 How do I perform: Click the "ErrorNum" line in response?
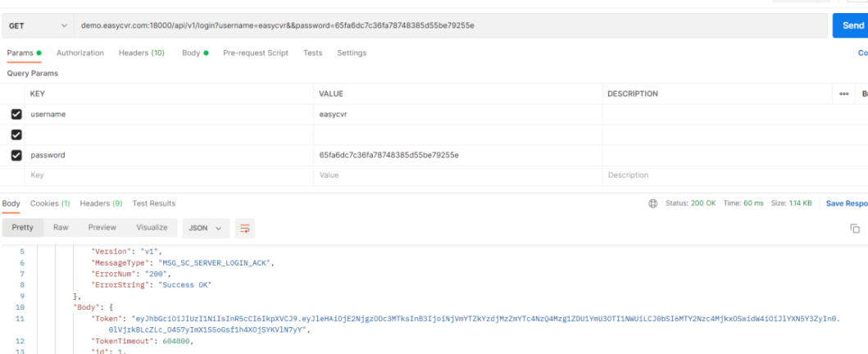click(x=132, y=274)
